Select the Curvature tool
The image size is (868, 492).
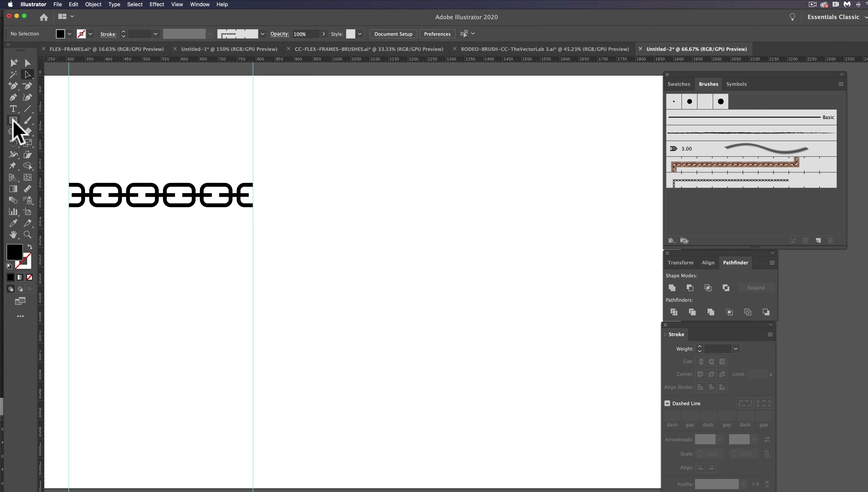click(27, 97)
